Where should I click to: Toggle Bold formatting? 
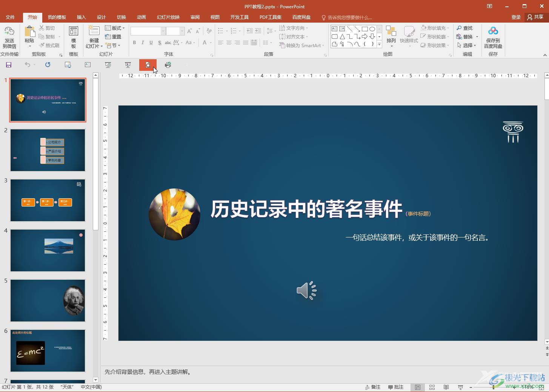point(134,43)
